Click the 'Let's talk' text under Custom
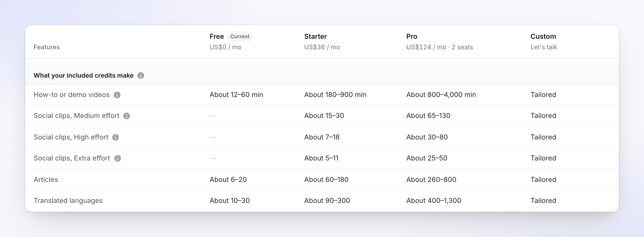 point(544,47)
